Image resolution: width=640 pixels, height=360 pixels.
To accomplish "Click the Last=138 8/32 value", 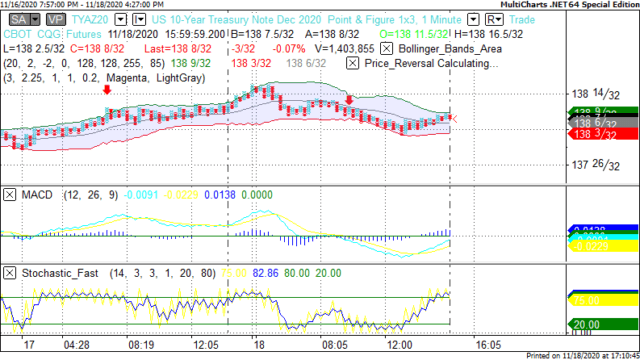I will 178,49.
